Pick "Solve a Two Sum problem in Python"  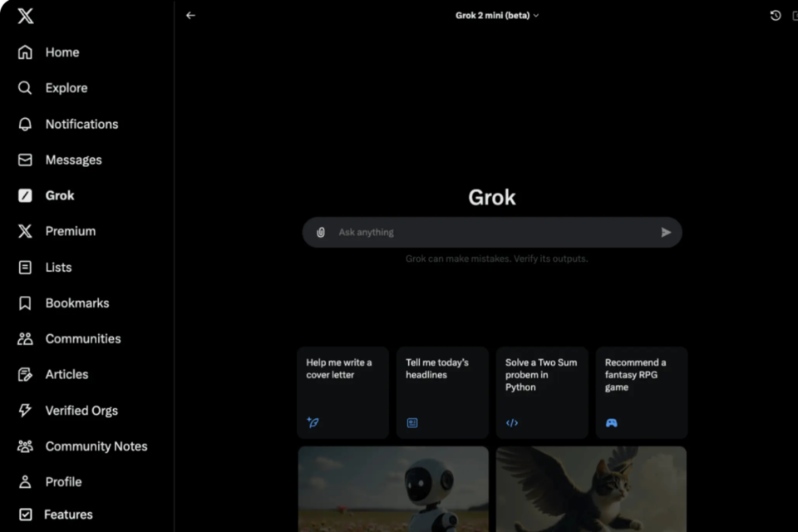[542, 392]
